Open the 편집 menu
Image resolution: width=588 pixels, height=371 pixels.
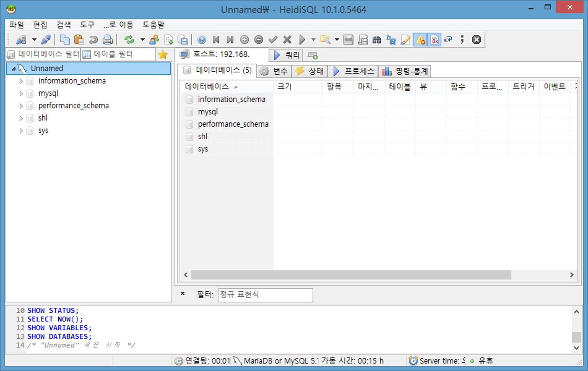click(40, 25)
